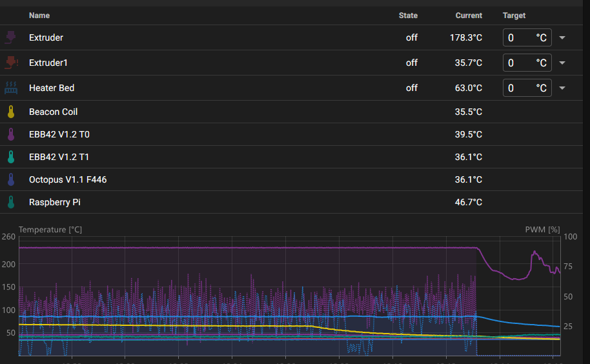Click the Heater Bed off state

click(x=412, y=88)
